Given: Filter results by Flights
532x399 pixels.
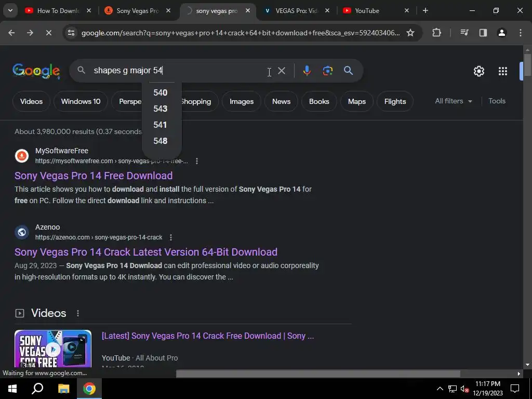Looking at the screenshot, I should point(395,101).
